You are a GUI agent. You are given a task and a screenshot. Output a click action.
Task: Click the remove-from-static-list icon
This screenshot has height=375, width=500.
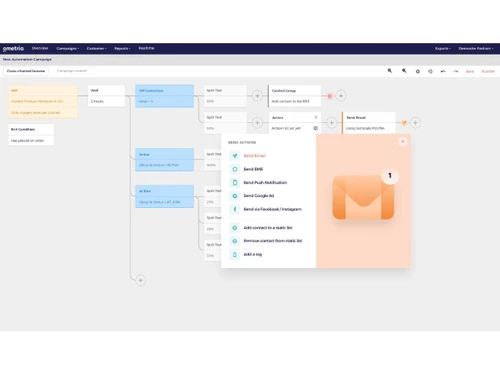tap(235, 241)
